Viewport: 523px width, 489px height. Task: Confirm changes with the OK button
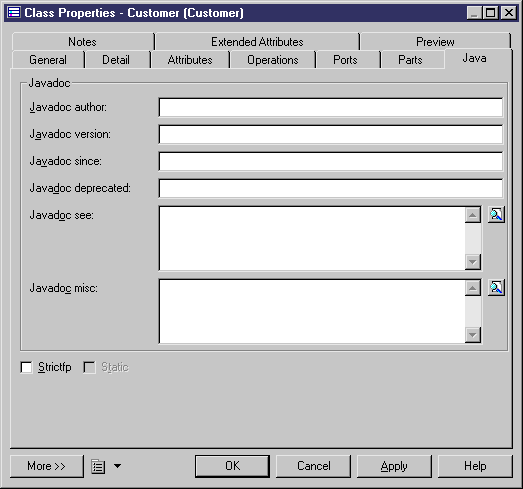(x=232, y=466)
